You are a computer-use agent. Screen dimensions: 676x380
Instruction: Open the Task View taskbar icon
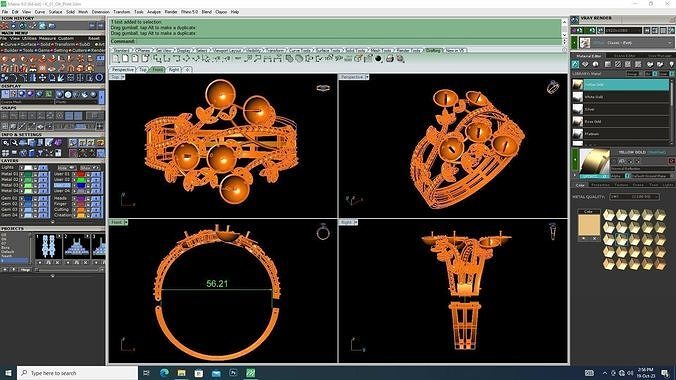click(146, 373)
